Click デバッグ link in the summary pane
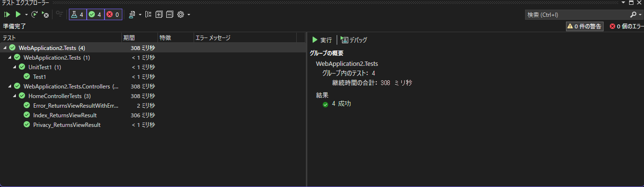Screen dimensions: 644x187 click(354, 40)
